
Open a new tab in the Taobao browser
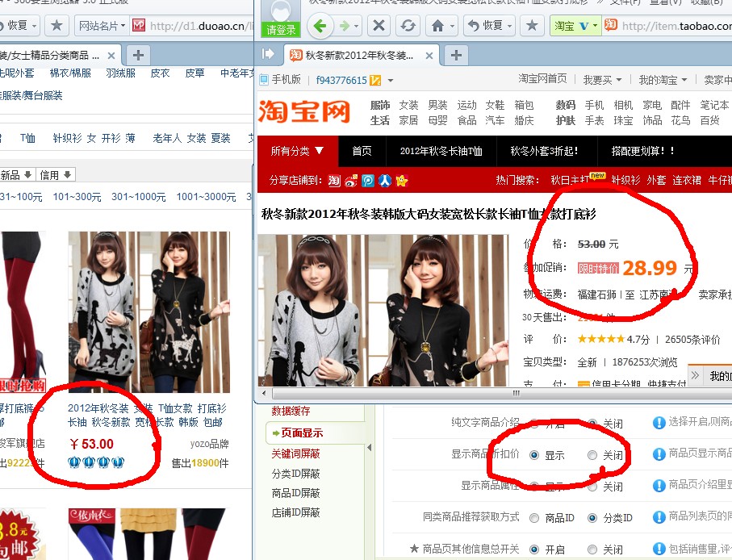pos(456,55)
